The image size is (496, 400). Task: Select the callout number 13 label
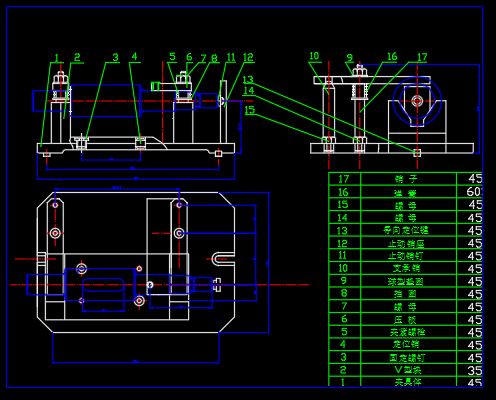pos(248,79)
